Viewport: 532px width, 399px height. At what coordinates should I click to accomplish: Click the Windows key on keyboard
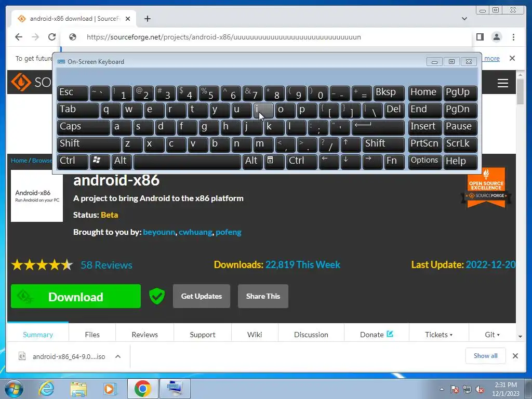coord(99,162)
